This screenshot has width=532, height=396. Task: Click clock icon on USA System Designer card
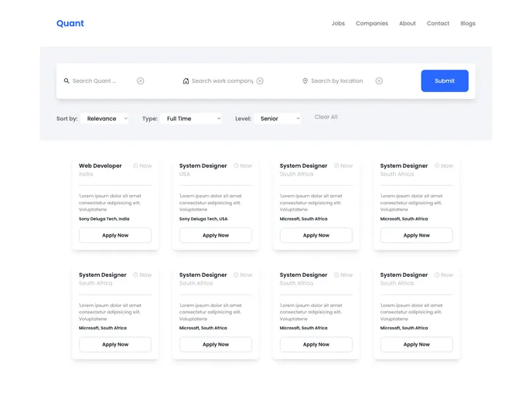pyautogui.click(x=236, y=166)
